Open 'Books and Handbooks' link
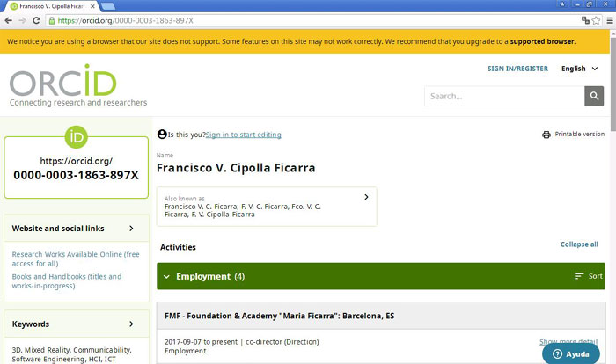This screenshot has width=616, height=364. pyautogui.click(x=66, y=281)
